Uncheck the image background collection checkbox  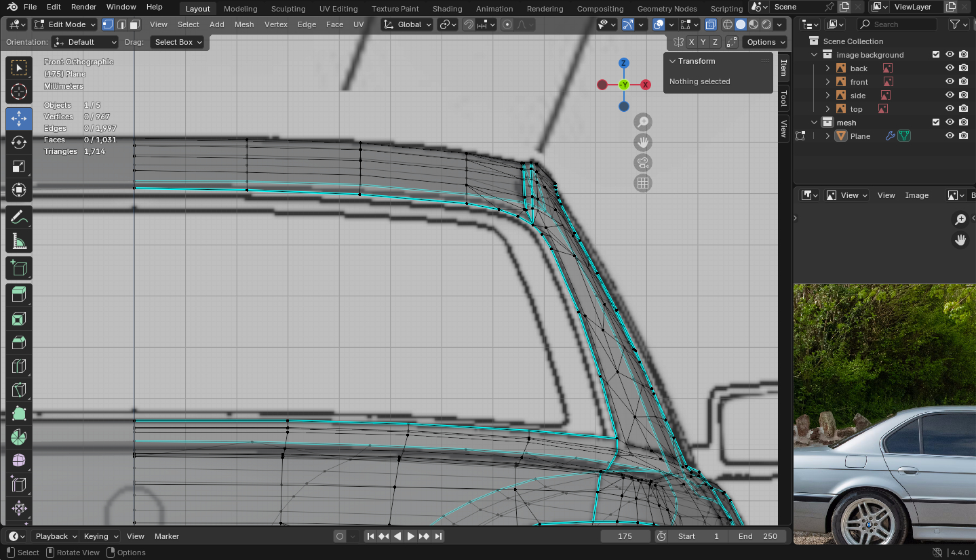point(936,55)
